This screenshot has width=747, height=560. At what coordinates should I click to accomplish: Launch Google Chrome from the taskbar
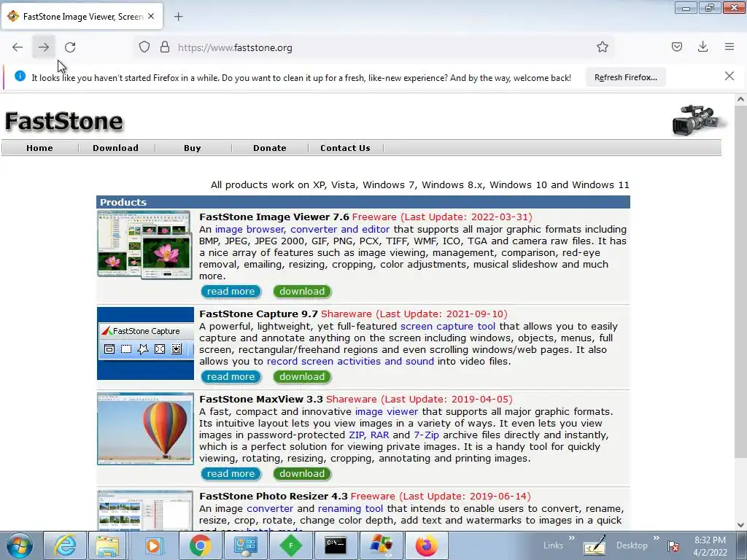200,545
